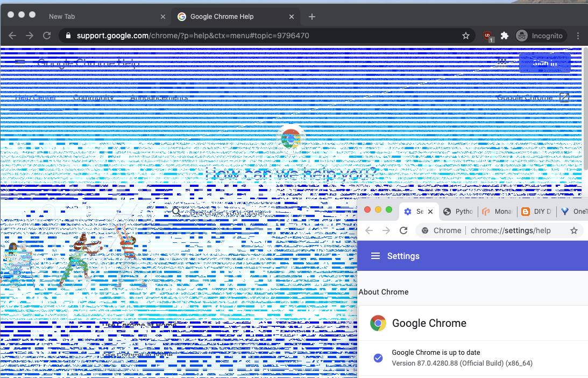588x378 pixels.
Task: Open the three-dot Chrome menu in incognito window
Action: (x=578, y=36)
